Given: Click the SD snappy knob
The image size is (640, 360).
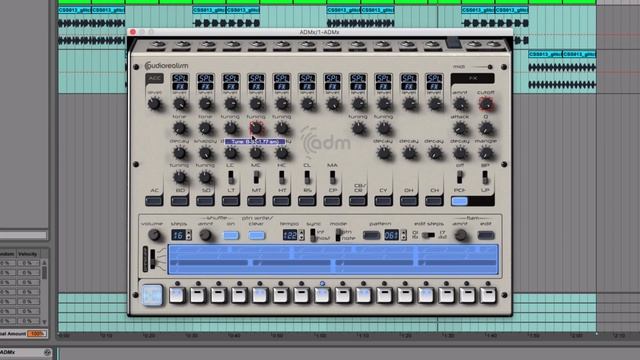Looking at the screenshot, I should click(205, 153).
